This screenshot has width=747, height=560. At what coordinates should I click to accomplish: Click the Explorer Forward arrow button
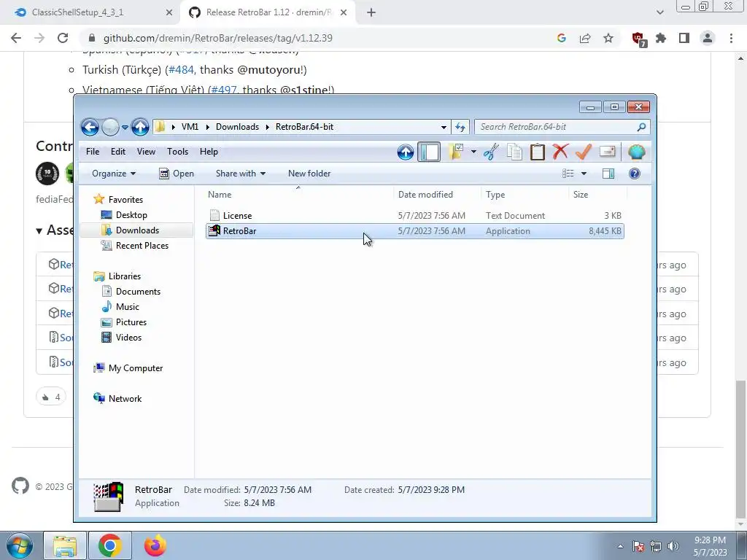(x=111, y=127)
